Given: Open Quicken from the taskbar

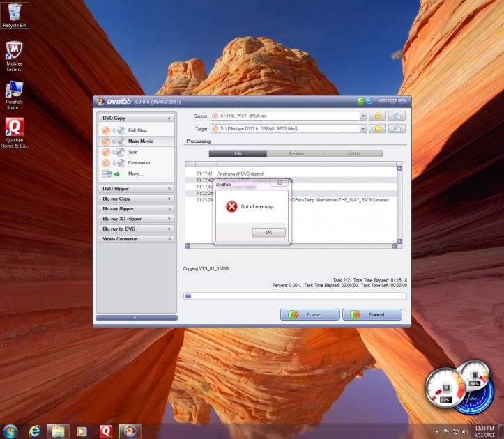Looking at the screenshot, I should (x=107, y=430).
